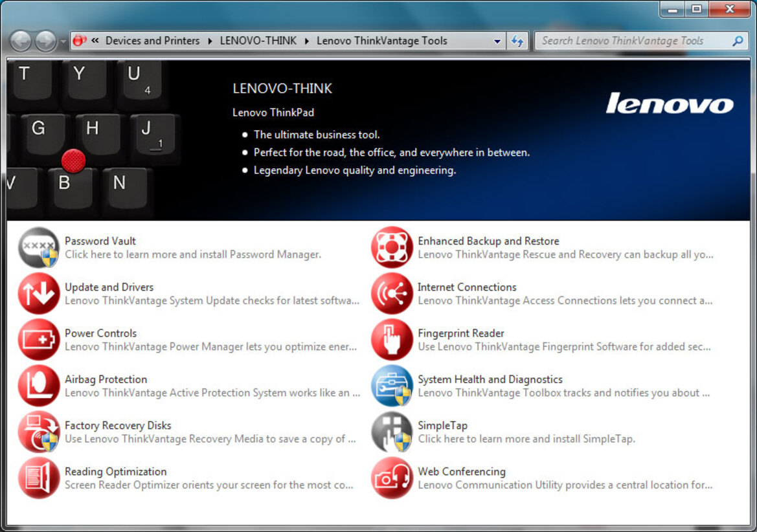Open the Power Controls battery icon

click(x=39, y=340)
